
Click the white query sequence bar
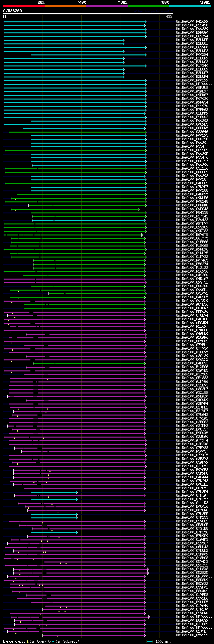[x=88, y=14]
